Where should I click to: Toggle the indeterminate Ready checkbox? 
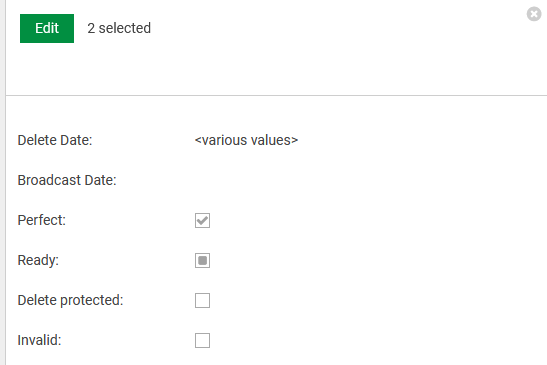point(202,261)
